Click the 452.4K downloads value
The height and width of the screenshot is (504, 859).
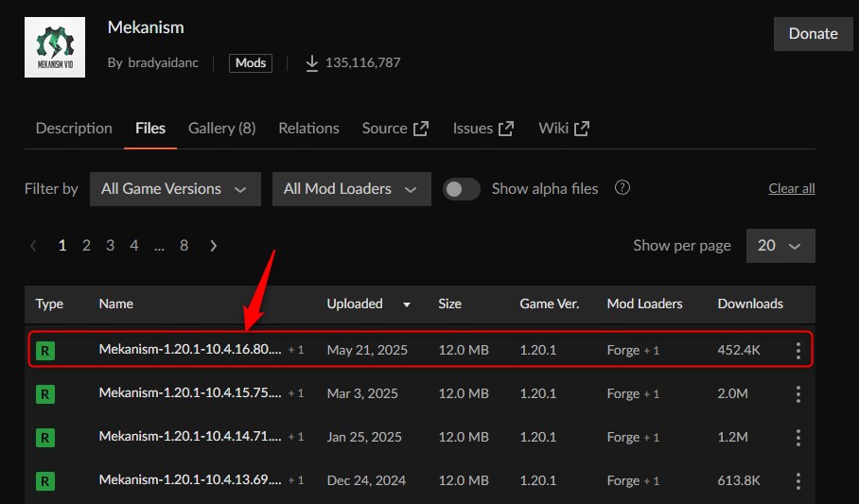tap(739, 351)
